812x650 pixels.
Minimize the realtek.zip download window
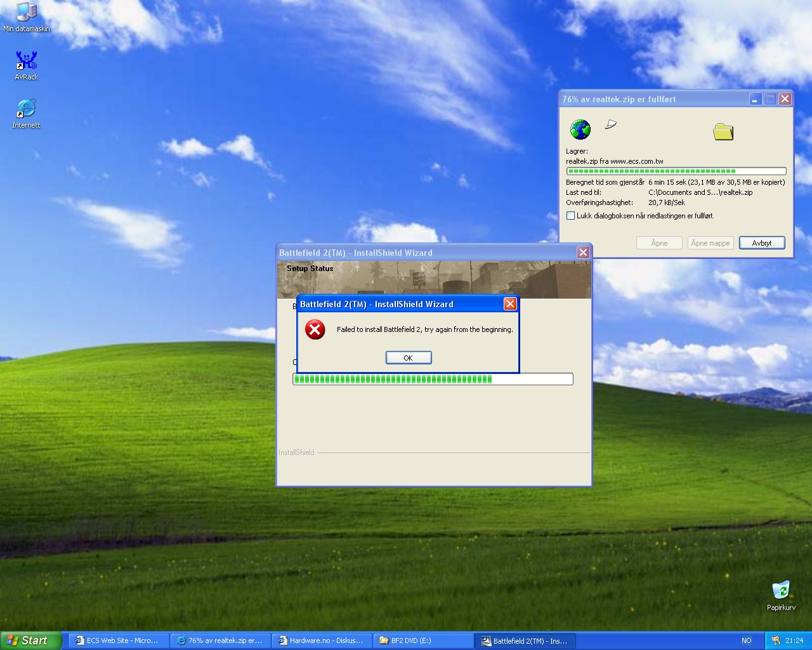(x=755, y=99)
